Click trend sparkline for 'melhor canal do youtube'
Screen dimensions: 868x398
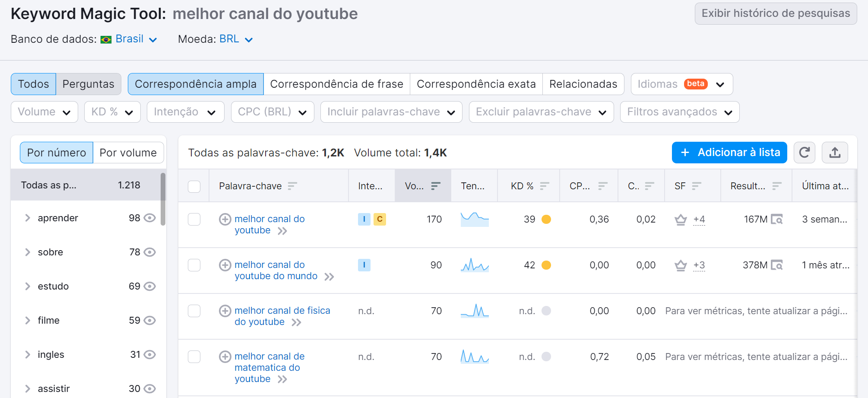tap(475, 219)
